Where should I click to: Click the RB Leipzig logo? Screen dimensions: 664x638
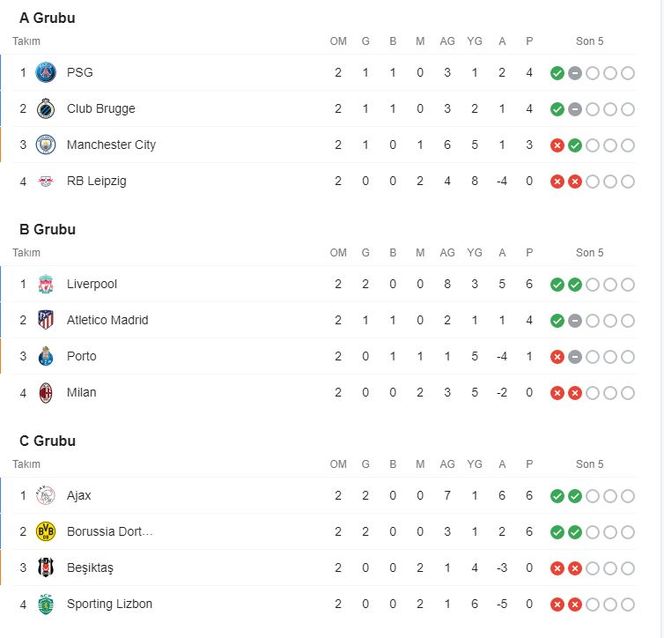(x=46, y=181)
